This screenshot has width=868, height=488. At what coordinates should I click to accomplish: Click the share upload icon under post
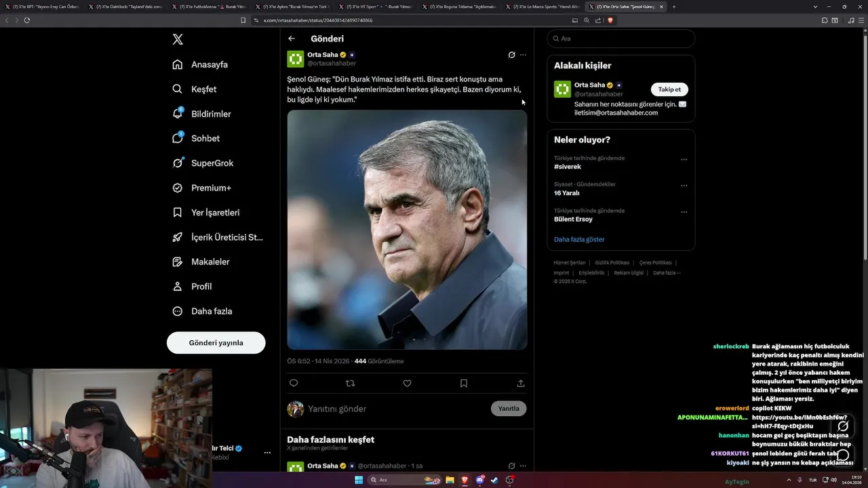point(521,383)
